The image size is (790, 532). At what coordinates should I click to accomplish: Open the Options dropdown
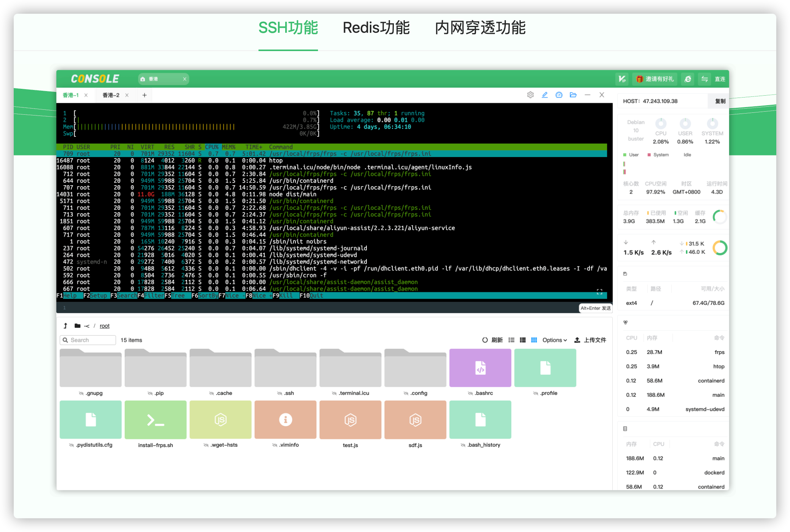[x=554, y=340]
